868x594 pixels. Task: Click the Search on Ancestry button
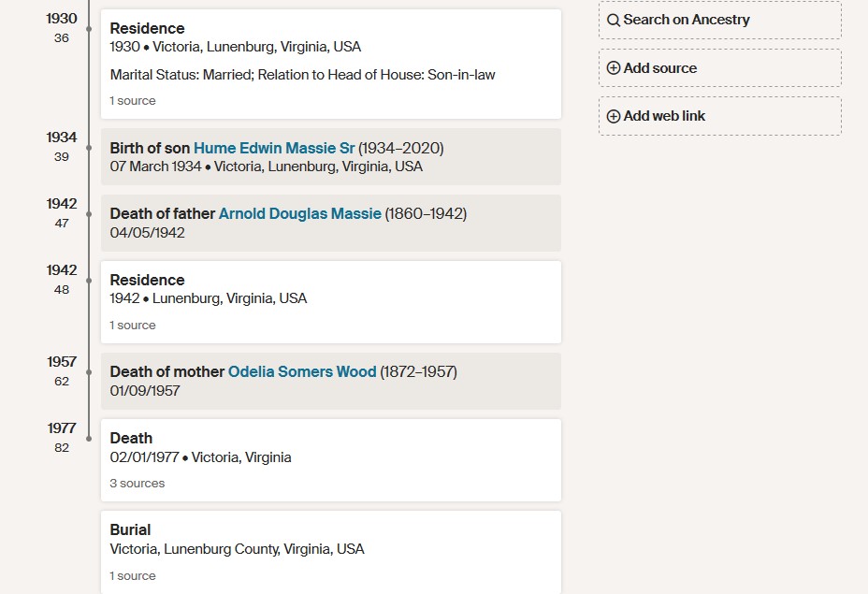pyautogui.click(x=719, y=20)
